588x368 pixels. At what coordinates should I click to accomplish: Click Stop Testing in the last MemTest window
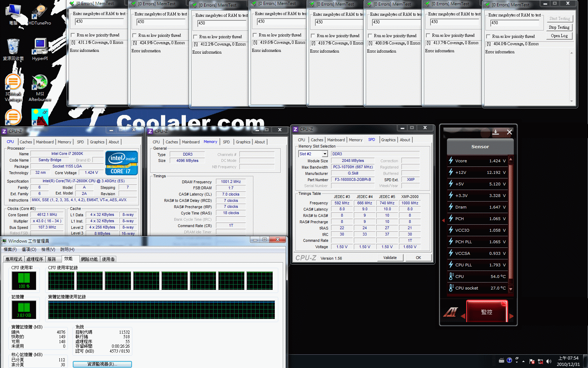(x=559, y=27)
